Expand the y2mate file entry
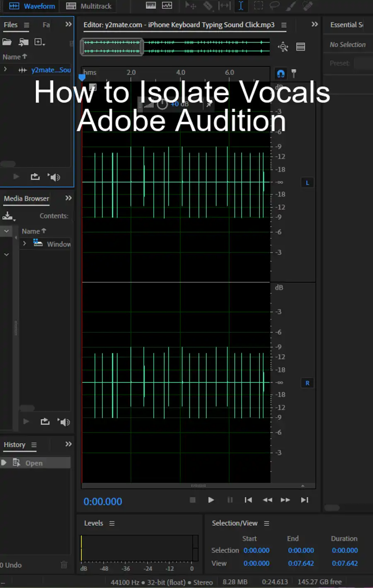This screenshot has height=588, width=373. click(x=5, y=70)
